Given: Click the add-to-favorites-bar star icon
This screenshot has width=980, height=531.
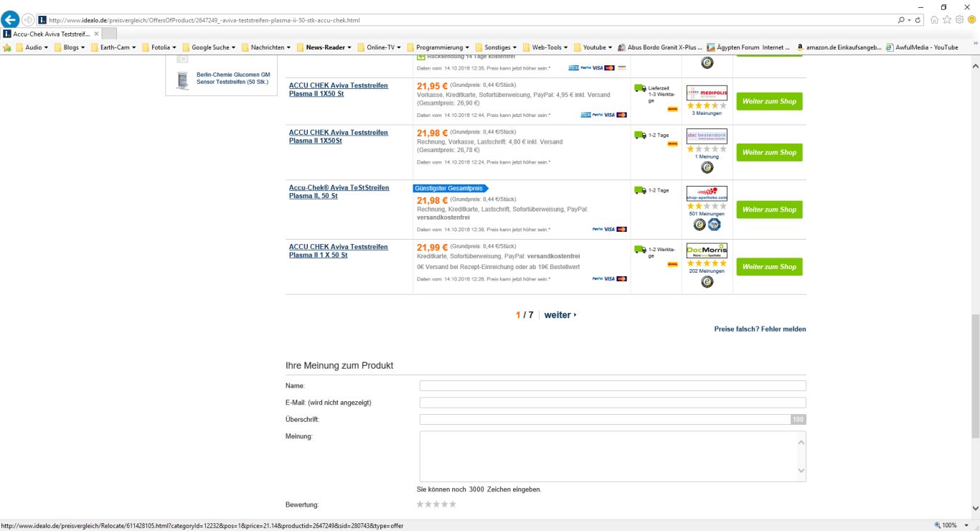Looking at the screenshot, I should coord(7,47).
